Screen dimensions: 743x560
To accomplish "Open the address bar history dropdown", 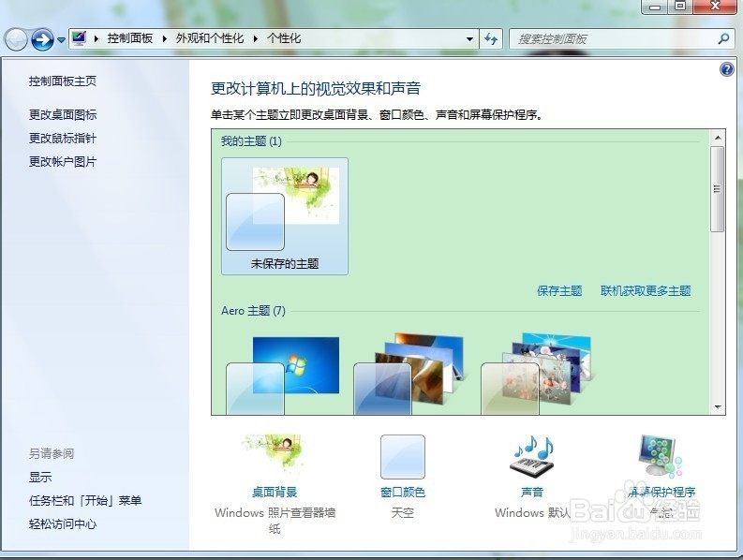I will click(x=469, y=38).
